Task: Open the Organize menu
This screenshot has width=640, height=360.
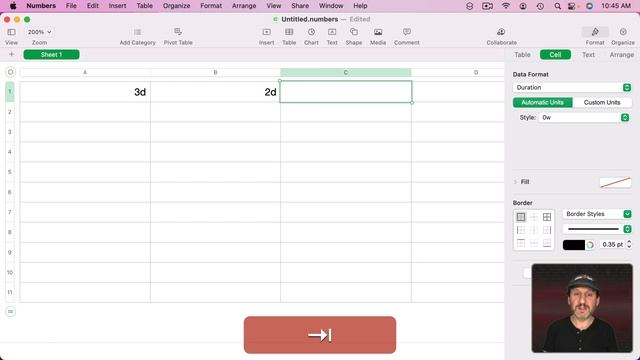Action: pos(176,6)
